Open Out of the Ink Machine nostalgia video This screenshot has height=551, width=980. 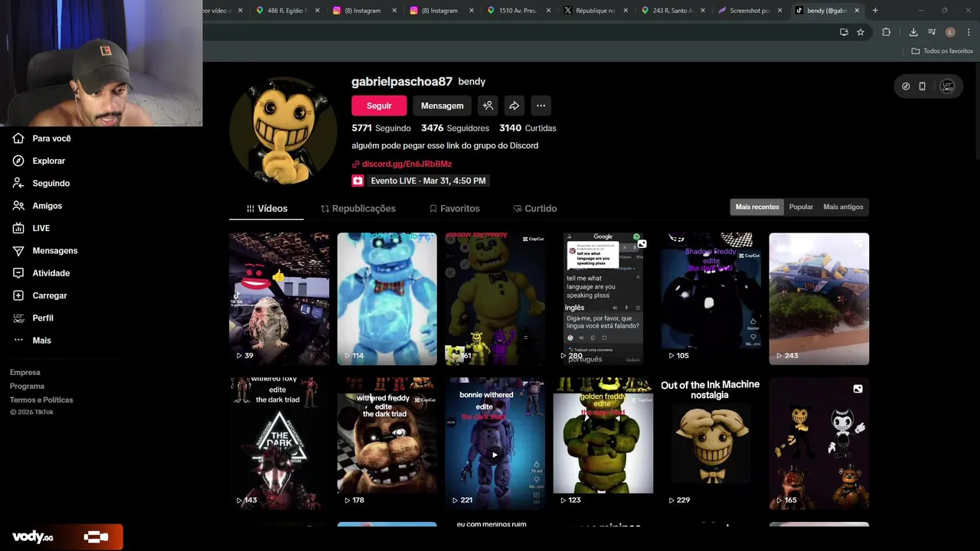coord(711,443)
